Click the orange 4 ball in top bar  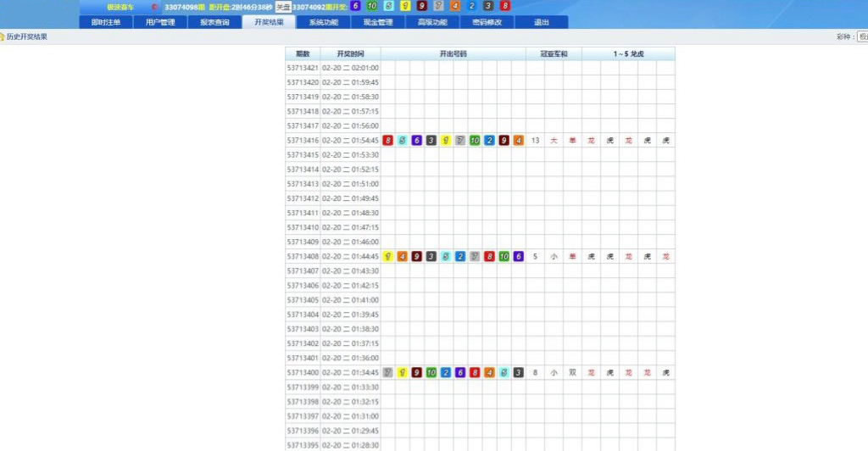[455, 6]
